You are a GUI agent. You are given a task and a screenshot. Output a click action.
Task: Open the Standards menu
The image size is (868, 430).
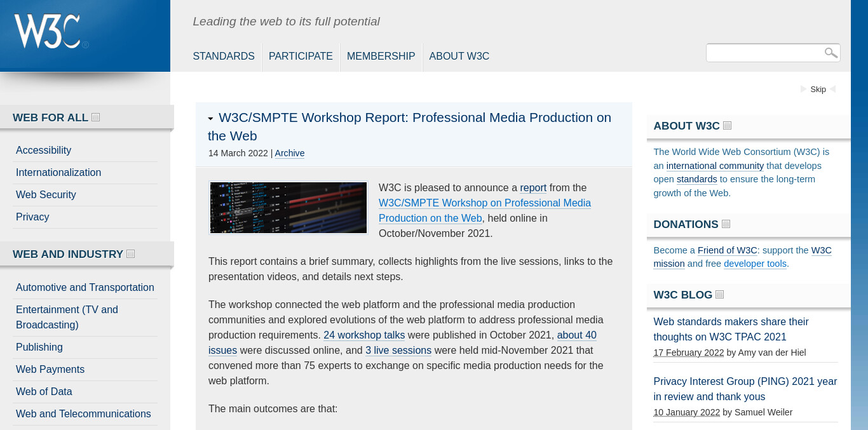coord(224,56)
